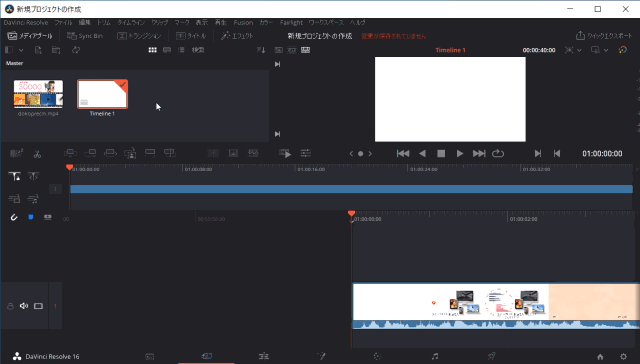
Task: Open the クリップ (Clip) menu
Action: [x=160, y=22]
